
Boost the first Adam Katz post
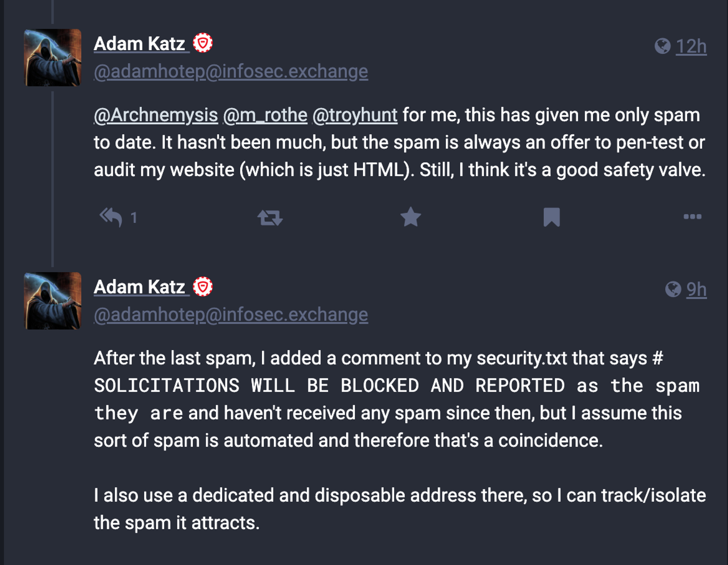[x=270, y=218]
